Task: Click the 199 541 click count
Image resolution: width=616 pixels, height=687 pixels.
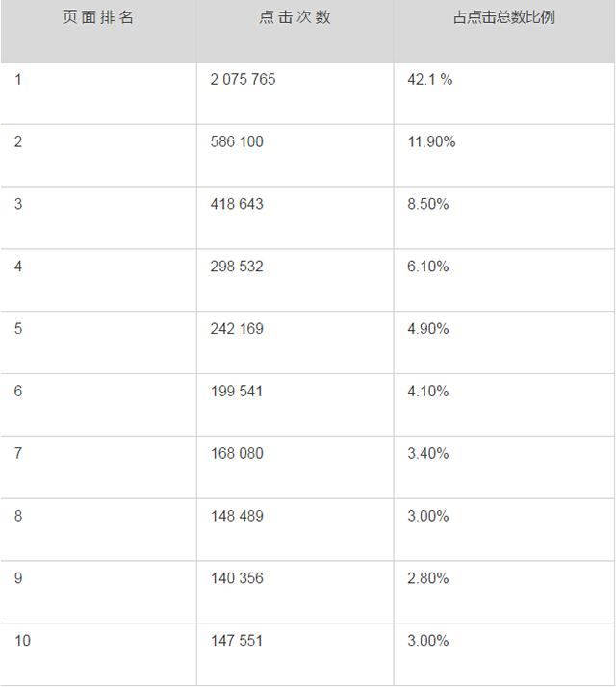Action: tap(236, 392)
